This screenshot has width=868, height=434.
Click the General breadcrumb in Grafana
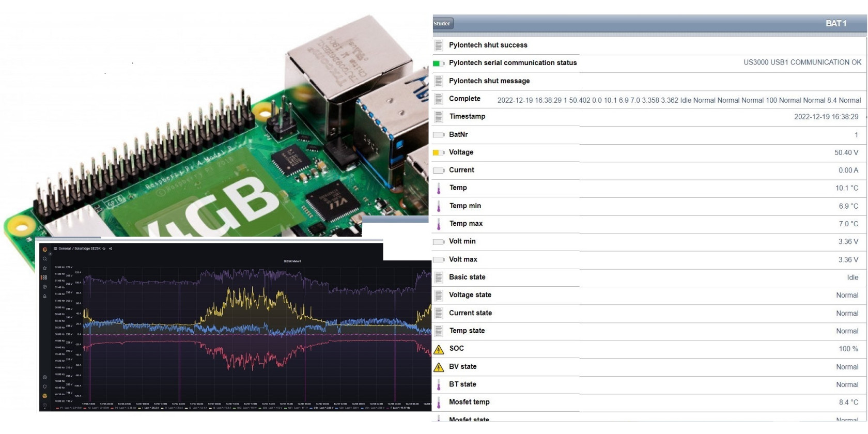point(65,249)
